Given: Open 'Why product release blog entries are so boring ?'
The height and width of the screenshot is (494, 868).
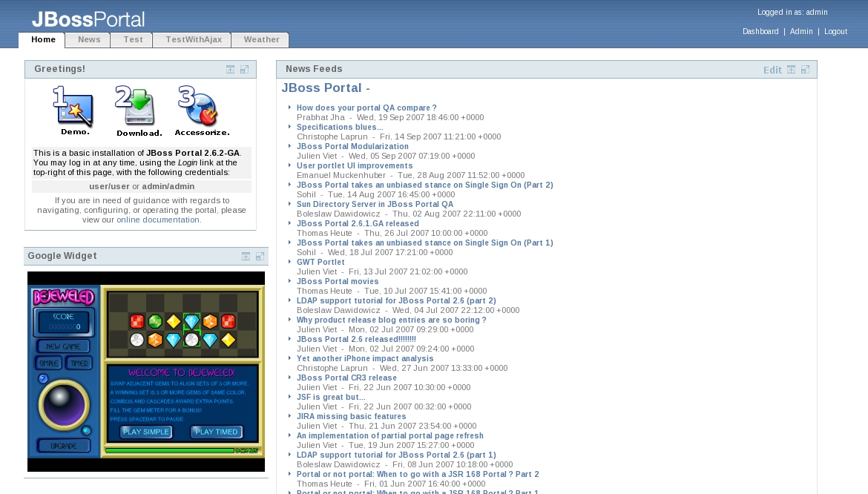Looking at the screenshot, I should [392, 320].
